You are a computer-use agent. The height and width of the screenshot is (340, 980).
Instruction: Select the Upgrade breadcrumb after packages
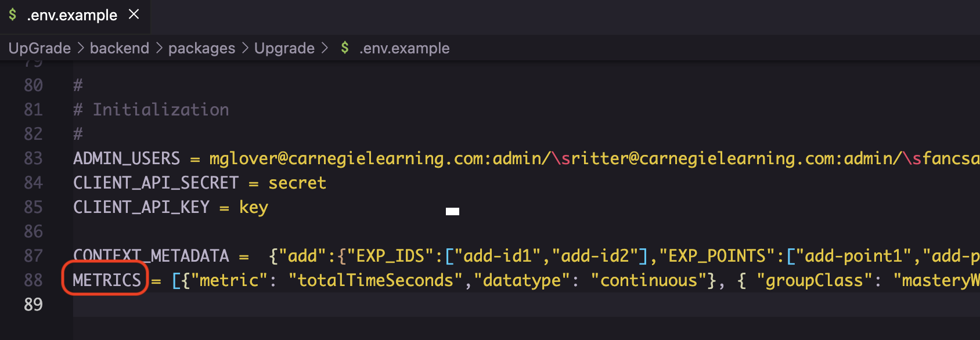tap(284, 48)
